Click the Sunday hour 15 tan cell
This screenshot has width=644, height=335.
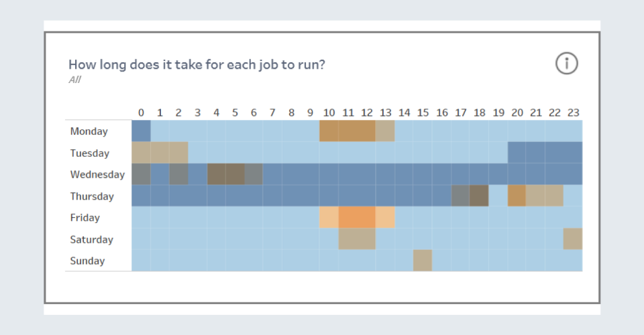tap(423, 261)
